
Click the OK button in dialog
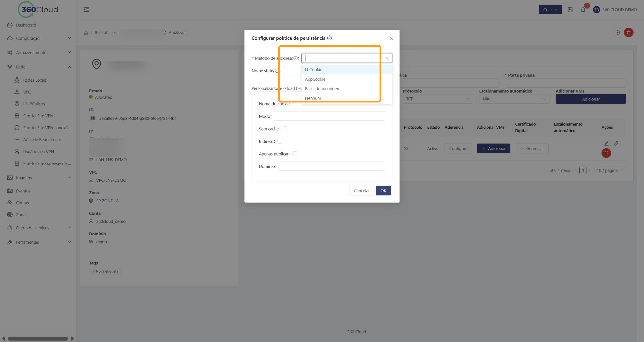[383, 191]
